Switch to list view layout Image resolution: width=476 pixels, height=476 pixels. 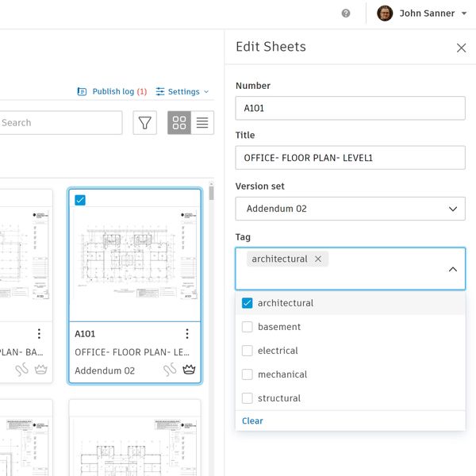click(x=202, y=123)
